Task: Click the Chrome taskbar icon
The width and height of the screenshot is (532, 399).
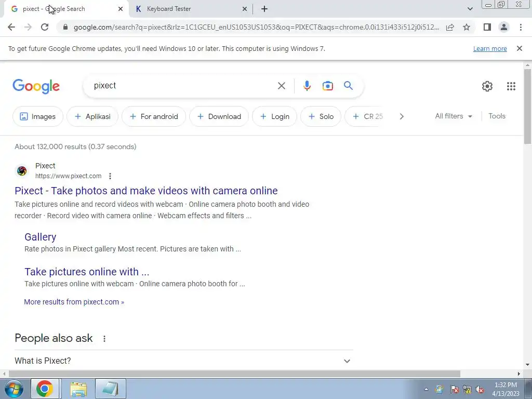Action: 45,389
